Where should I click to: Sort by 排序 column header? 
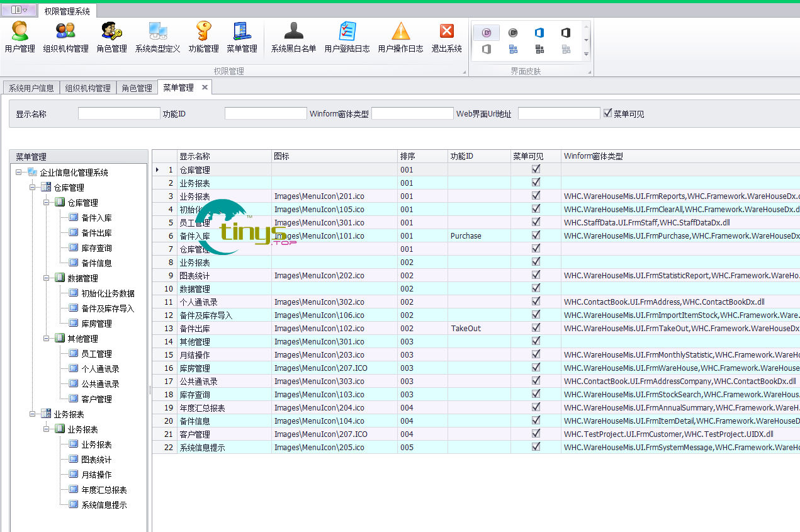tap(422, 156)
